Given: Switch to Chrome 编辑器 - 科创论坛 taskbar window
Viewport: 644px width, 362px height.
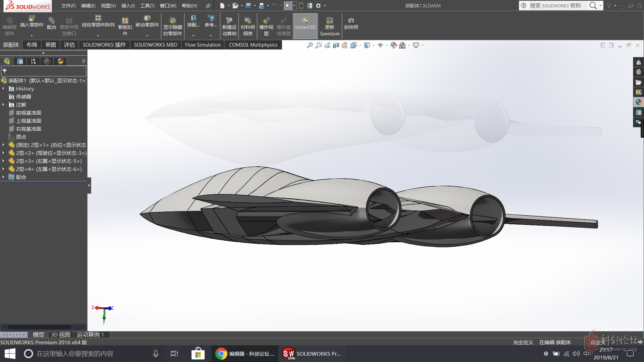Looking at the screenshot, I should point(245,354).
